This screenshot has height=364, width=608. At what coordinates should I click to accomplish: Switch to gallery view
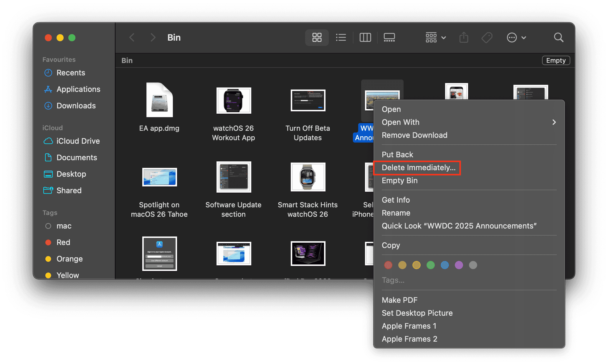click(x=389, y=37)
